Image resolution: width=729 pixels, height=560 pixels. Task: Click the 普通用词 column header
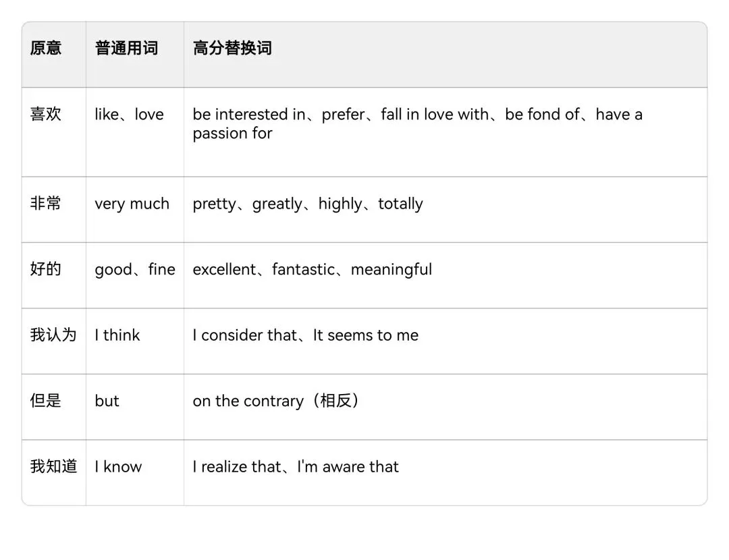126,48
